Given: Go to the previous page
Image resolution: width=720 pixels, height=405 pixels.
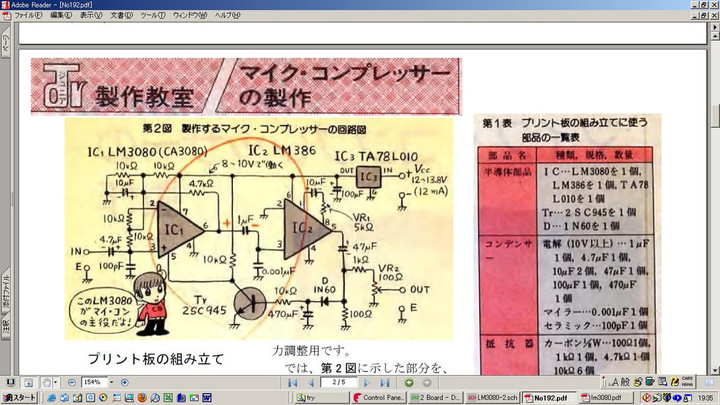Looking at the screenshot, I should click(312, 382).
